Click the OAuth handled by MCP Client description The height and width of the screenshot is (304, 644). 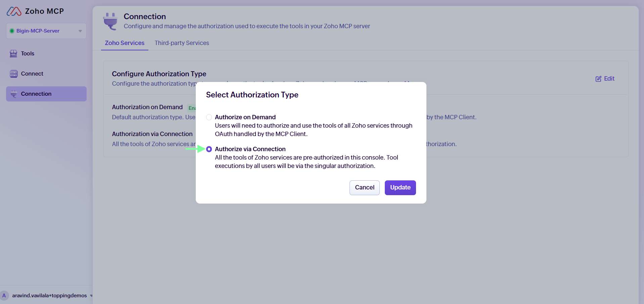[x=314, y=130]
